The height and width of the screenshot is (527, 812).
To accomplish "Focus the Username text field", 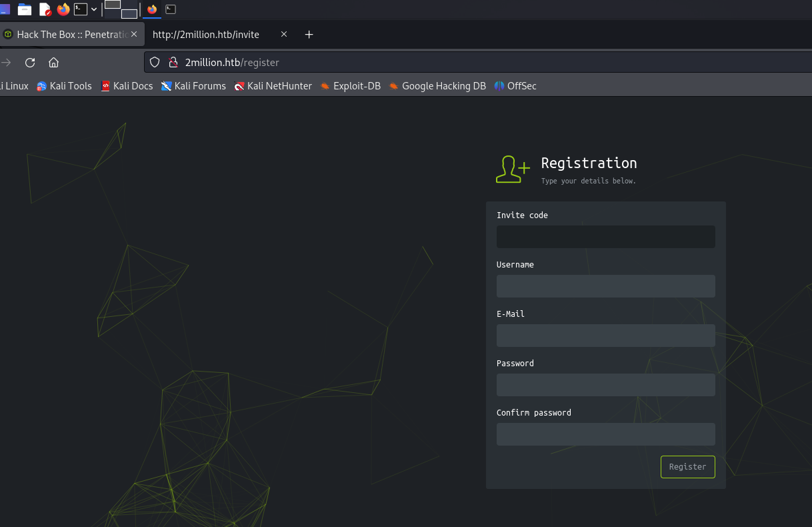I will (x=605, y=286).
